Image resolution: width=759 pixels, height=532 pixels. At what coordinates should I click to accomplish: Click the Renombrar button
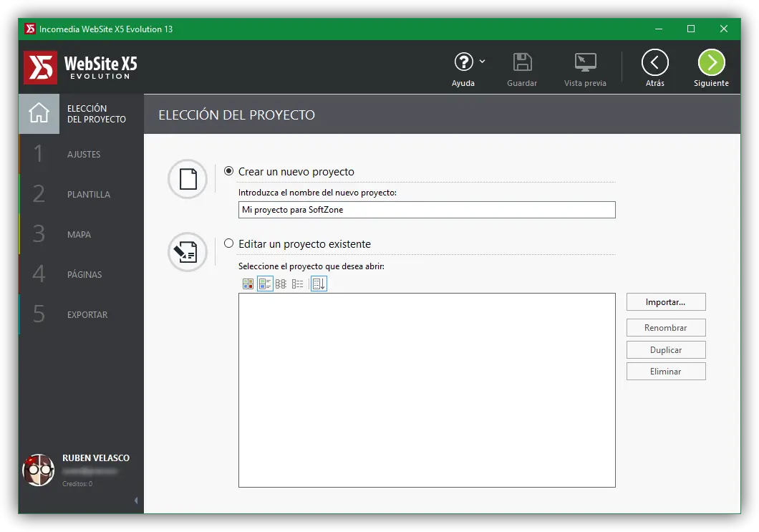(x=666, y=328)
